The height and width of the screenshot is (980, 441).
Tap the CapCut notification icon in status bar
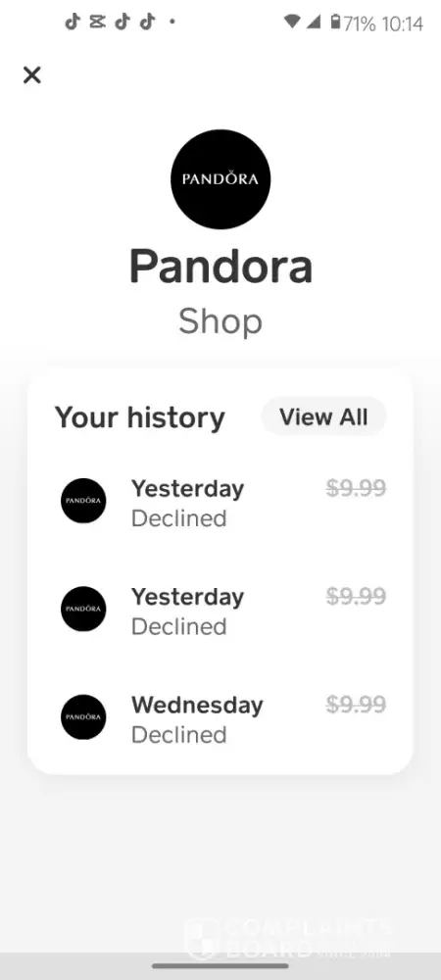[x=97, y=23]
